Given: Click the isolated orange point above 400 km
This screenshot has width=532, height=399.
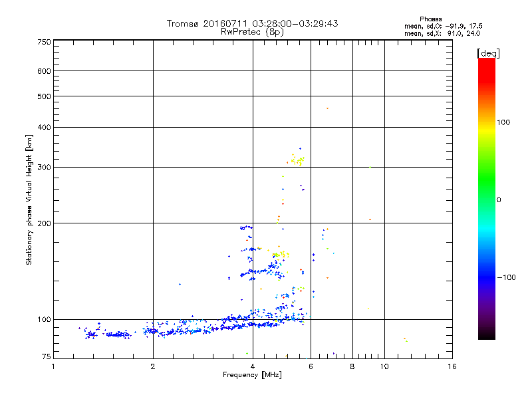Looking at the screenshot, I should coord(327,108).
